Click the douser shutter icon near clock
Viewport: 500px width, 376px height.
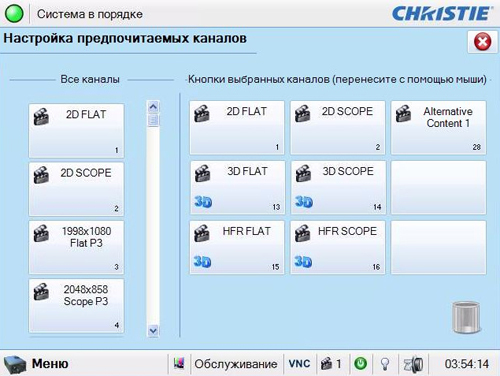(x=413, y=364)
